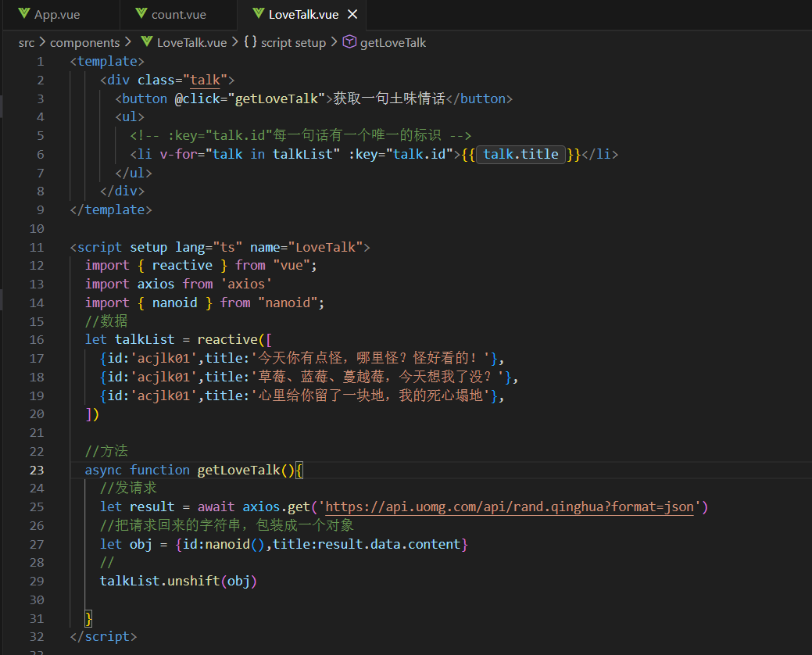Click the line 19 title string 心里给你留了一块地
812x655 pixels.
pos(370,396)
